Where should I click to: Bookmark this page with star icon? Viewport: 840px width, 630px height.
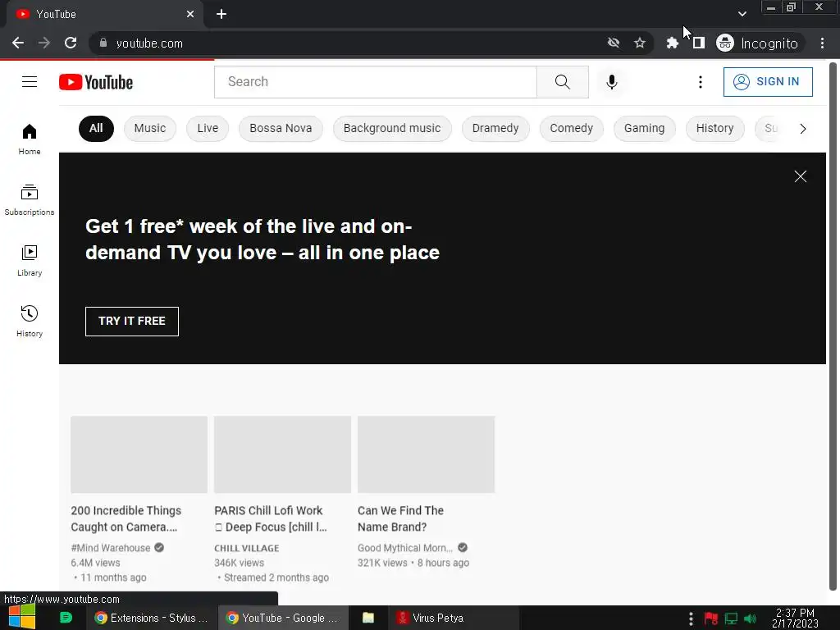click(640, 43)
